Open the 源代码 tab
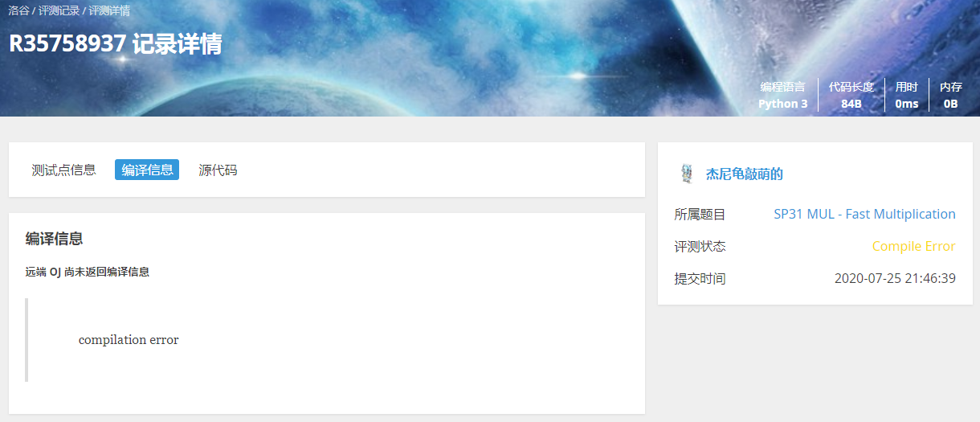This screenshot has height=422, width=980. pos(218,170)
